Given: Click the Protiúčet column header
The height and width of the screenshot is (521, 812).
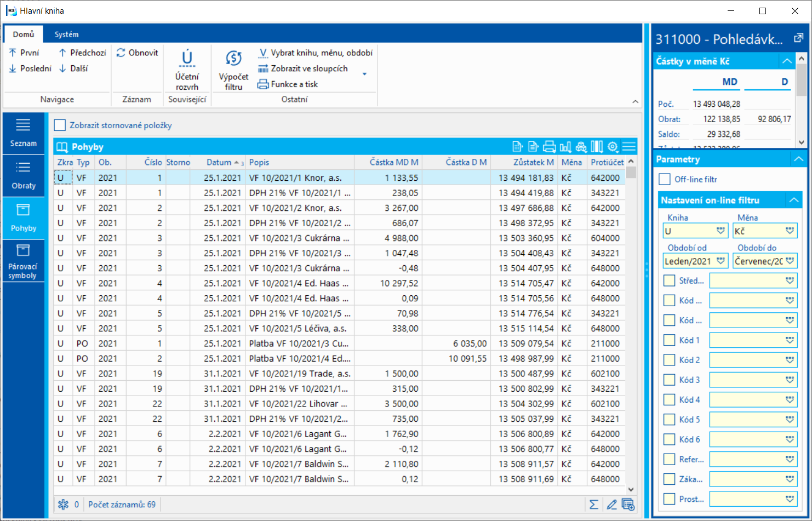Looking at the screenshot, I should point(607,162).
